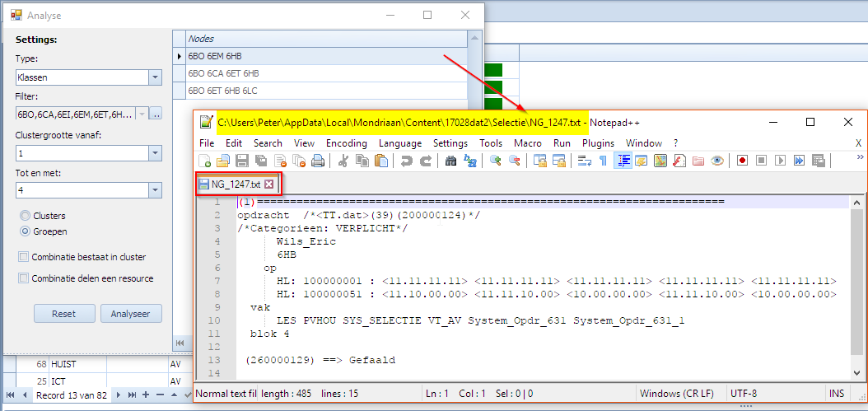The width and height of the screenshot is (868, 411).
Task: Toggle Show All Characters pilcrow icon
Action: coord(604,161)
